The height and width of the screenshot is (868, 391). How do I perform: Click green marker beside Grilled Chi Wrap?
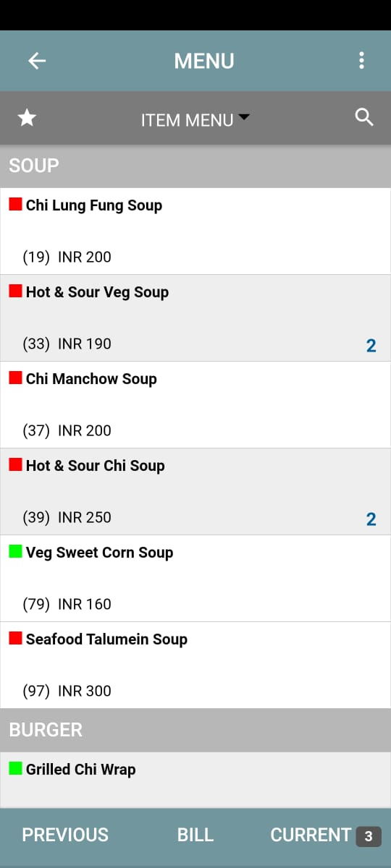point(15,769)
